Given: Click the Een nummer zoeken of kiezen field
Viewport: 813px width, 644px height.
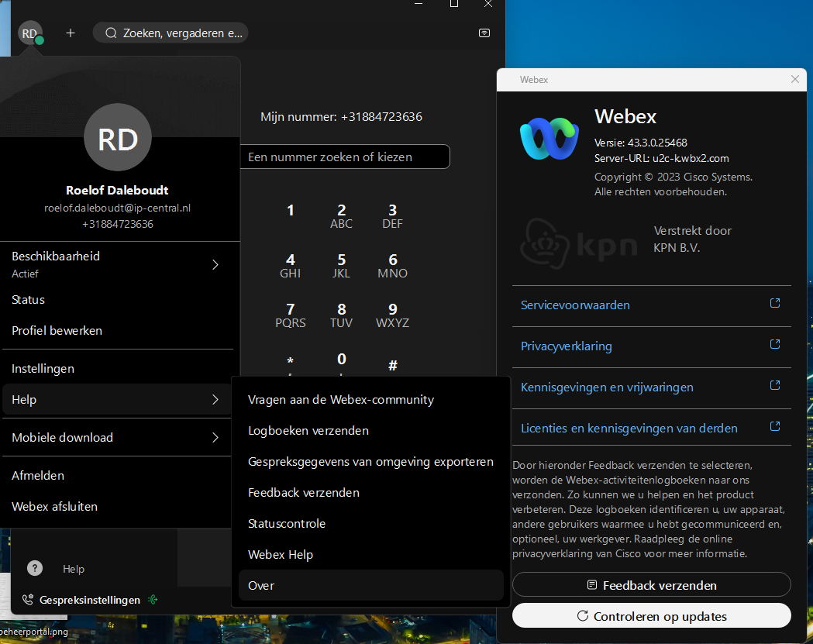Looking at the screenshot, I should [x=345, y=157].
